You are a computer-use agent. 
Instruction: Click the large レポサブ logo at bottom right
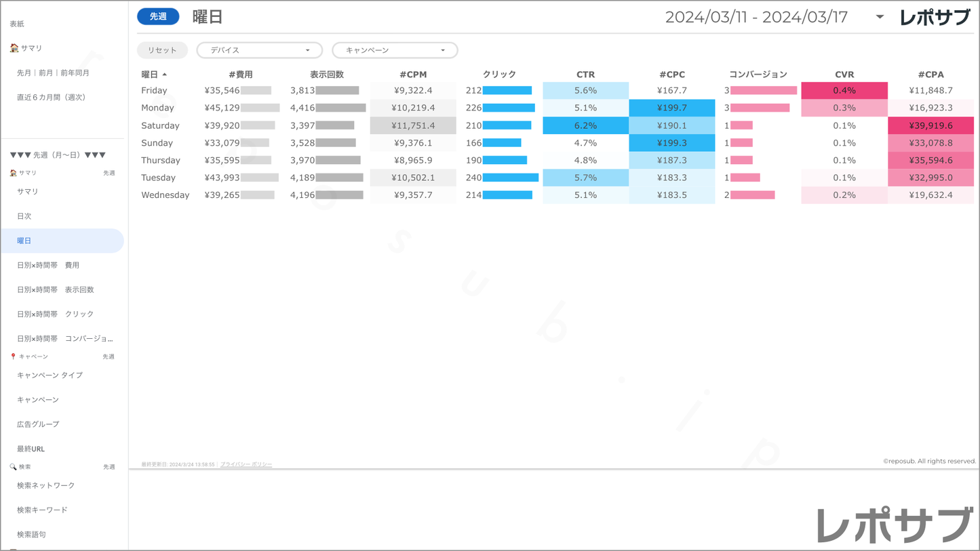pyautogui.click(x=894, y=525)
